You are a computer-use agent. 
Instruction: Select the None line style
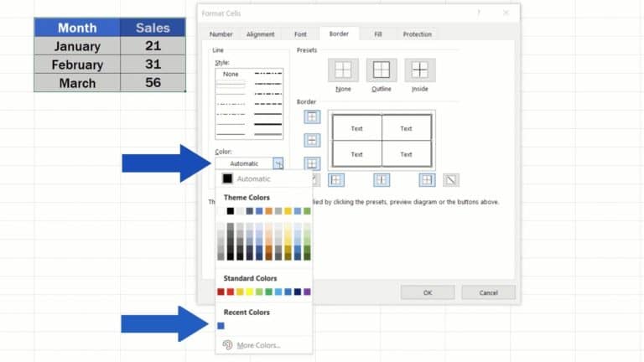[x=231, y=75]
